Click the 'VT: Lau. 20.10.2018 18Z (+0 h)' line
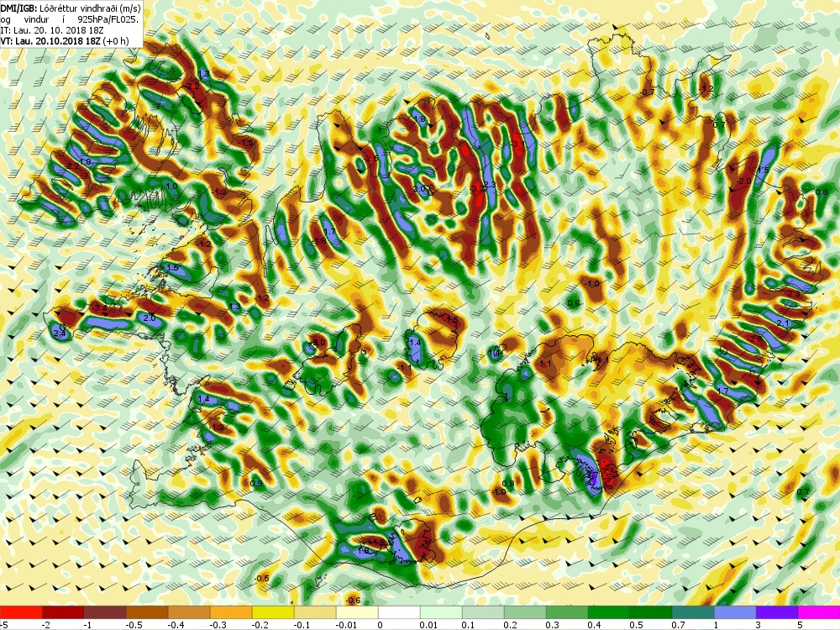This screenshot has height=630, width=840. click(x=65, y=40)
